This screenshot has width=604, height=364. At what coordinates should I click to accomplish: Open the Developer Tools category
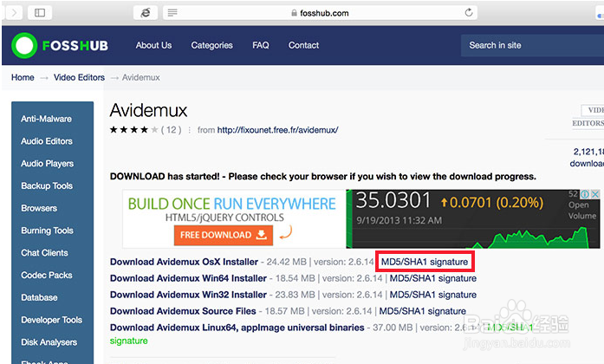(52, 320)
